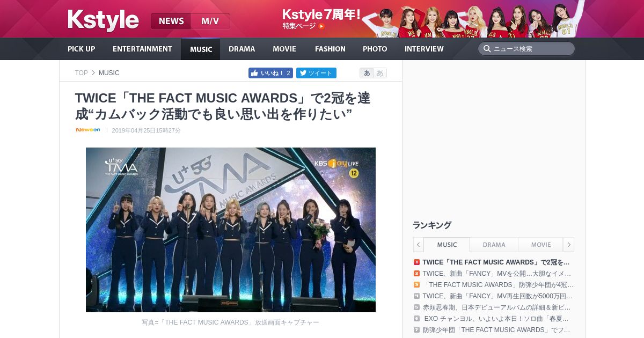Viewport: 644px width, 338px height.
Task: Open the rank 7 防弾少年団 article
Action: click(x=496, y=330)
